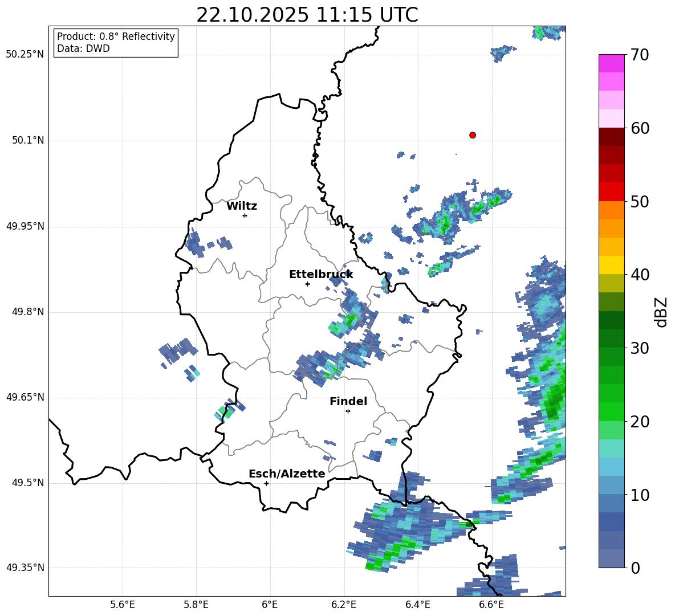Click the 5.8°E longitude label
The height and width of the screenshot is (616, 675).
(x=196, y=605)
